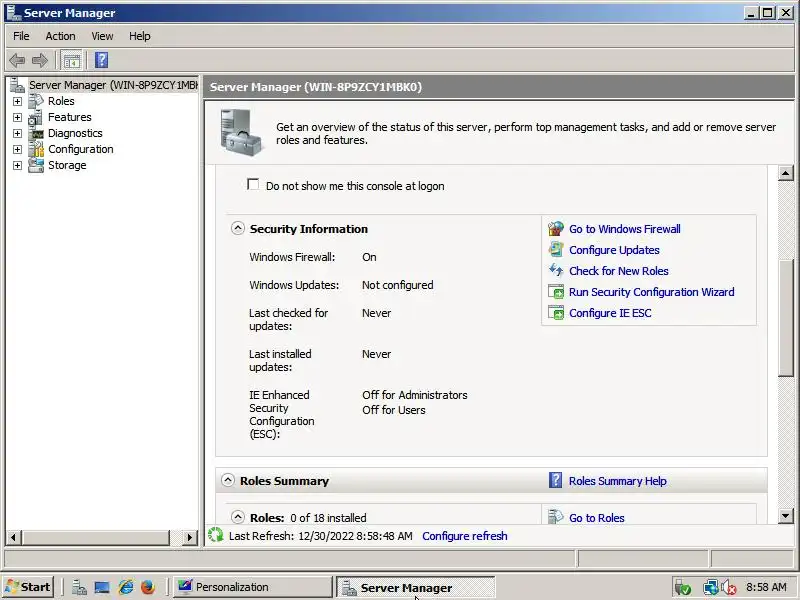
Task: Select the Diagnostics label in tree
Action: click(75, 133)
